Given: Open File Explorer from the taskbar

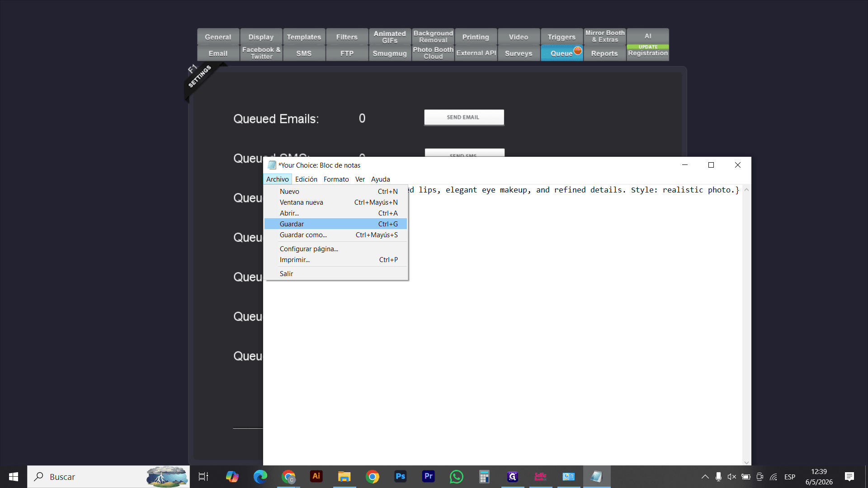Looking at the screenshot, I should (344, 477).
